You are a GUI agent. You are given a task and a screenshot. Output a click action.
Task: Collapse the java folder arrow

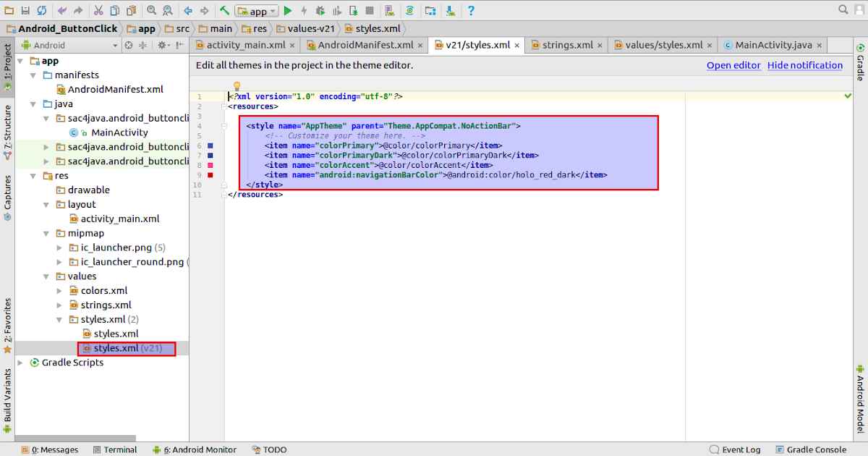pos(33,104)
